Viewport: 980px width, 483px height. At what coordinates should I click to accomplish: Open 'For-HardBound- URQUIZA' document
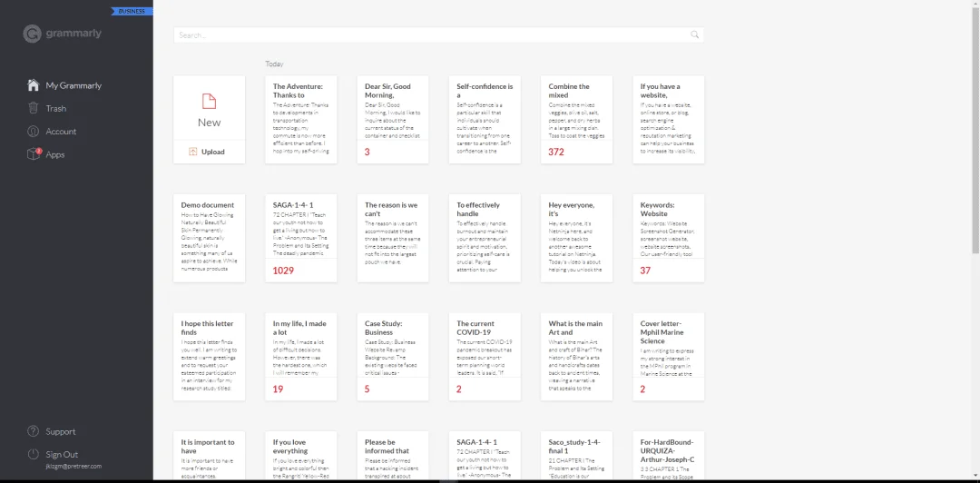click(668, 456)
